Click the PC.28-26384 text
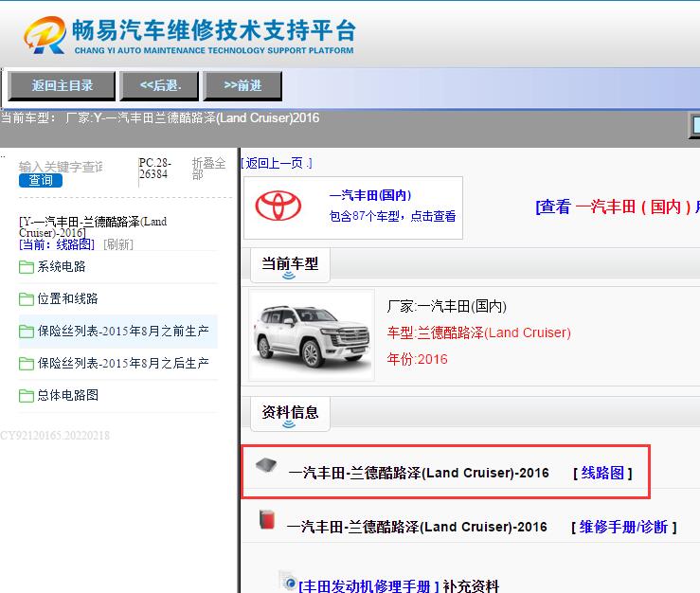The height and width of the screenshot is (593, 700). tap(154, 169)
